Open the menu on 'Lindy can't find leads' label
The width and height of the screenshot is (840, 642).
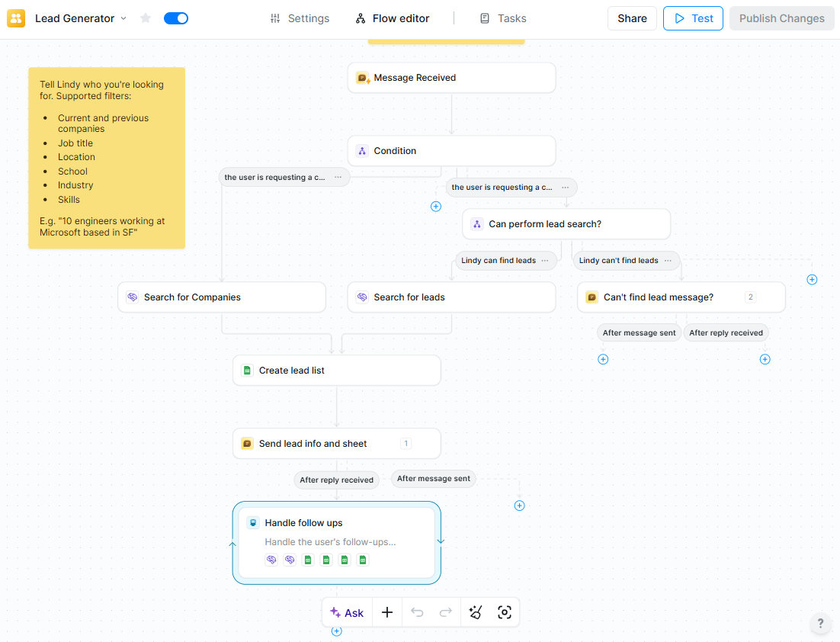pos(667,261)
